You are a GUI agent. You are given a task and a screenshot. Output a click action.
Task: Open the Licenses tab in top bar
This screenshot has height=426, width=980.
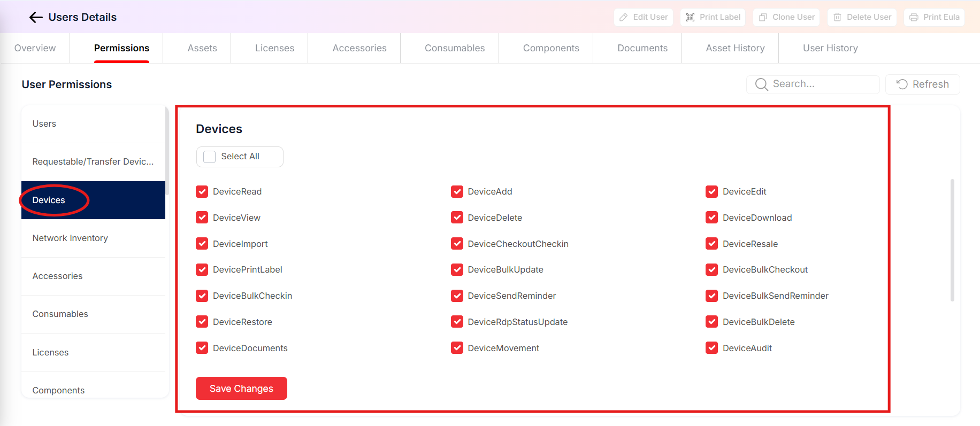tap(274, 48)
